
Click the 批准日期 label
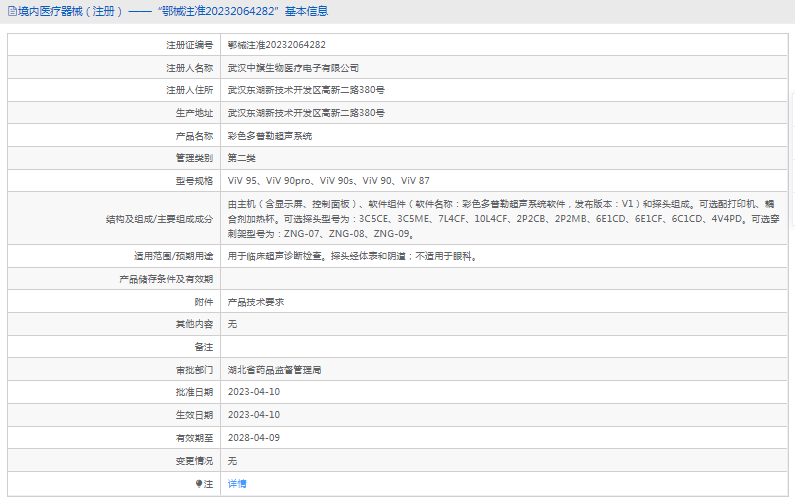click(194, 392)
